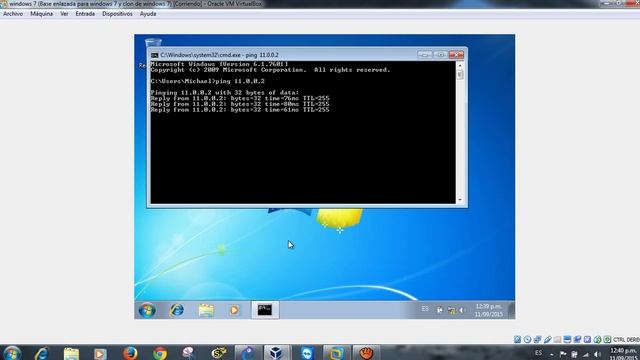
Task: Open the Máquina menu
Action: pyautogui.click(x=42, y=14)
